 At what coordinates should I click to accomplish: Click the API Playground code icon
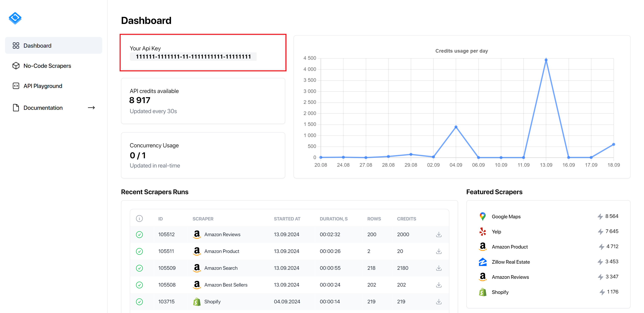click(x=16, y=86)
